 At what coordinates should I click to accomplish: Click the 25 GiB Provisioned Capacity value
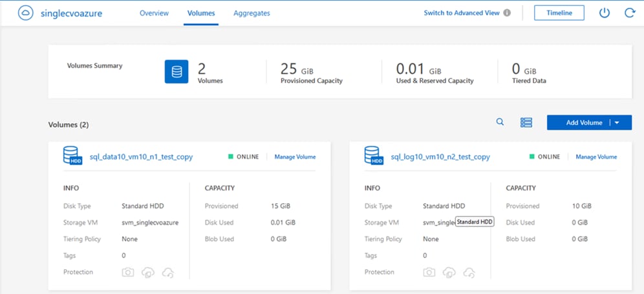point(297,69)
